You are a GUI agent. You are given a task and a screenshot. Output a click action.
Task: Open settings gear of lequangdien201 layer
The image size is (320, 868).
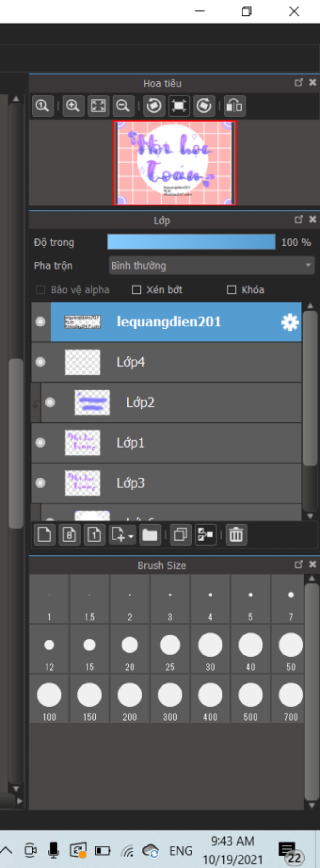(290, 322)
